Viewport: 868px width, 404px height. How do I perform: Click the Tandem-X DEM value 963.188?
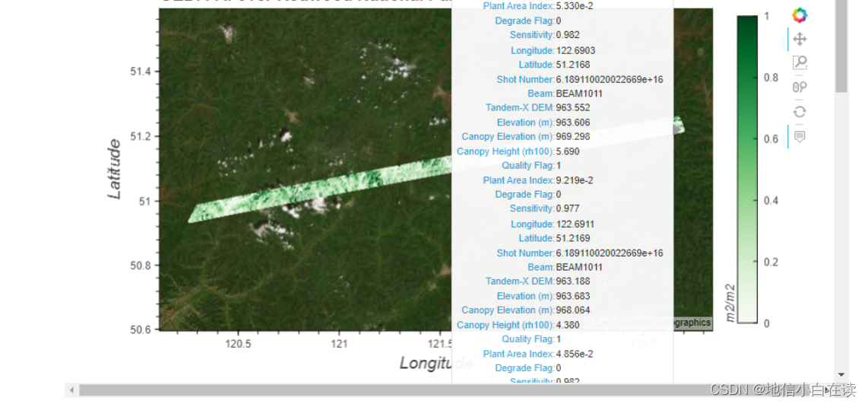point(573,281)
